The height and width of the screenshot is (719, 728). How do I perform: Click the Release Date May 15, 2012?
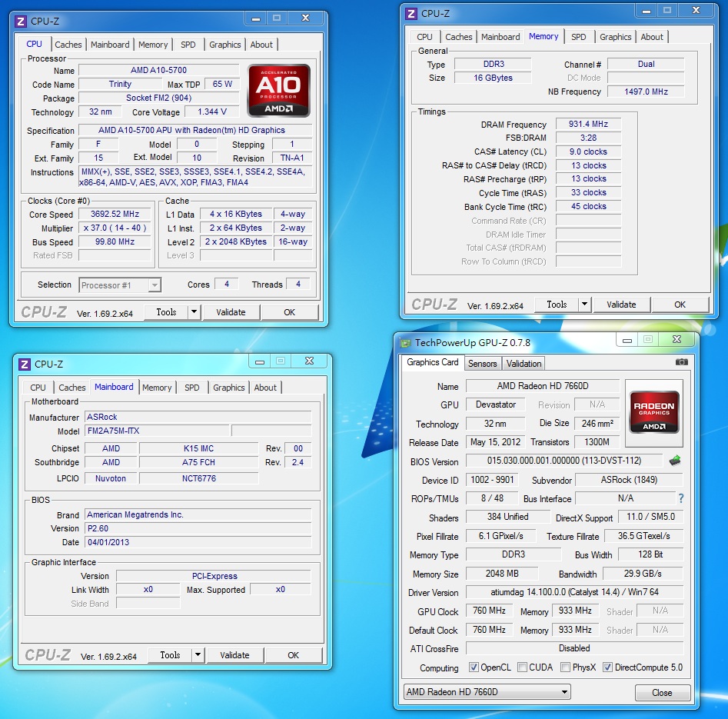495,442
